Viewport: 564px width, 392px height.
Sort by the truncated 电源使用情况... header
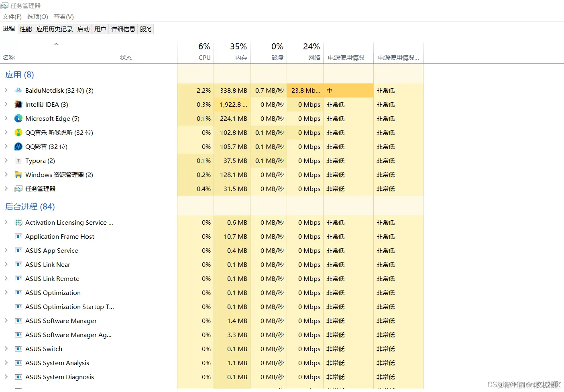point(399,53)
